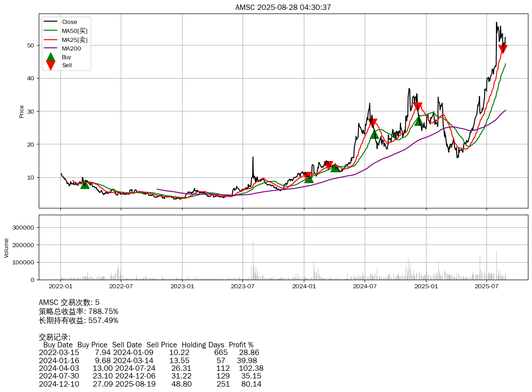Screen dimensions: 532x392
Task: Click the red Sell triangle in the legend
Action: tap(51, 65)
